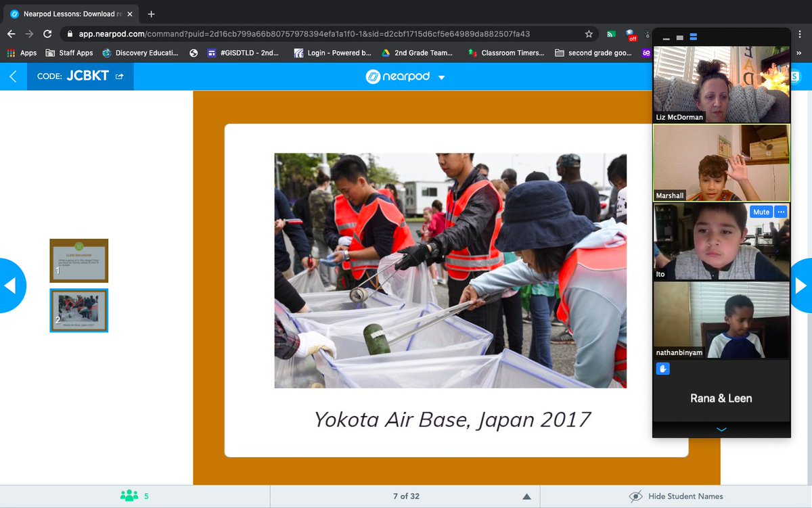Viewport: 812px width, 508px height.
Task: Open the second grade goo... bookmark folder
Action: [593, 53]
